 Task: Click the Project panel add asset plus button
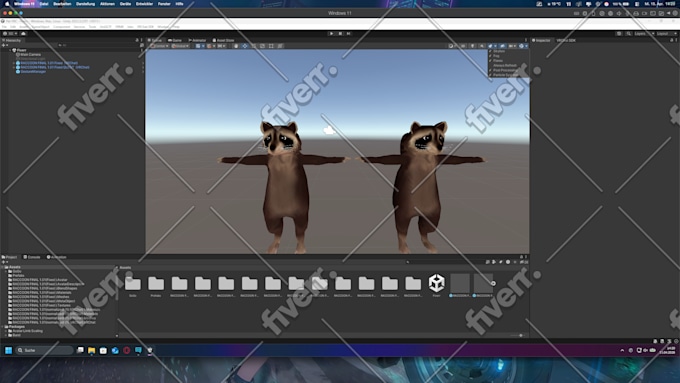point(4,262)
